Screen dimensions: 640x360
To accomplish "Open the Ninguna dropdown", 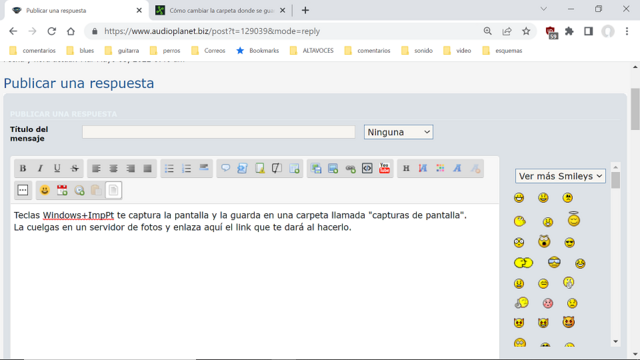I will pos(398,132).
